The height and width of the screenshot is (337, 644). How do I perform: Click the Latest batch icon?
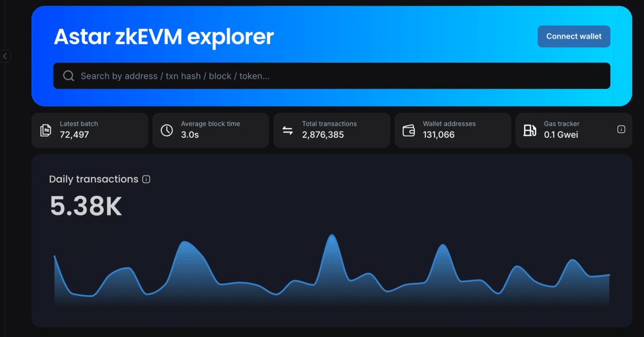46,130
